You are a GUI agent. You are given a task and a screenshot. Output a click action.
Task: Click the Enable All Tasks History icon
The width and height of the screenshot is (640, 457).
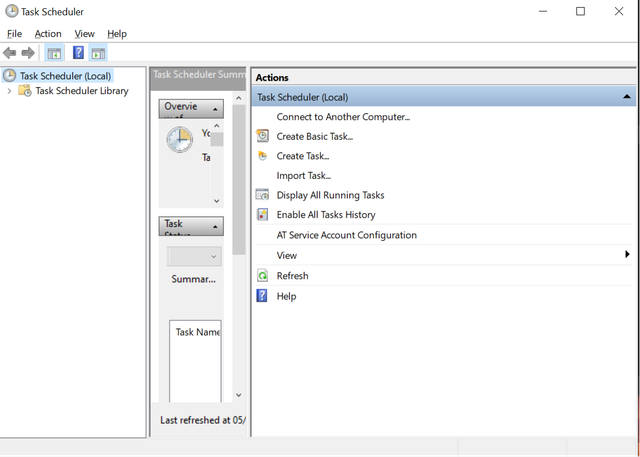coord(262,214)
